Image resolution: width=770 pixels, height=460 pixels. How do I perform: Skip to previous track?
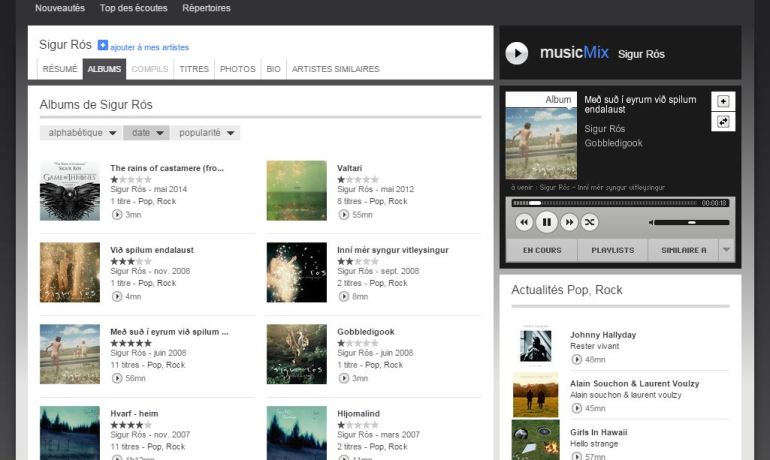pyautogui.click(x=524, y=222)
